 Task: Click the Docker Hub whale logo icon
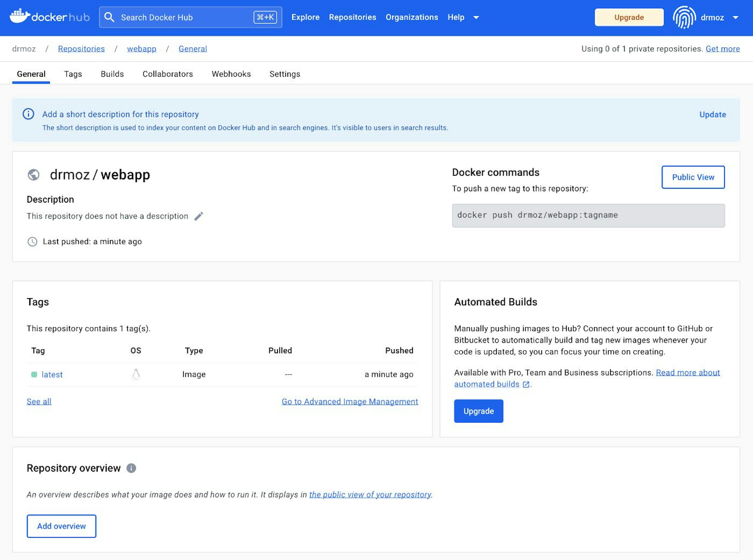(x=20, y=16)
